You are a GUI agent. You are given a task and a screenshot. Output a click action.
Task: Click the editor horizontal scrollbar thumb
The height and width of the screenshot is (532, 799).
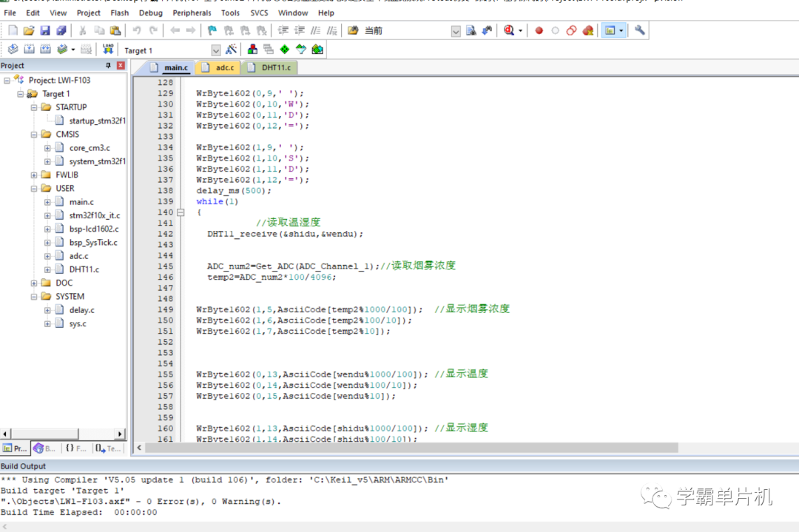click(x=412, y=448)
